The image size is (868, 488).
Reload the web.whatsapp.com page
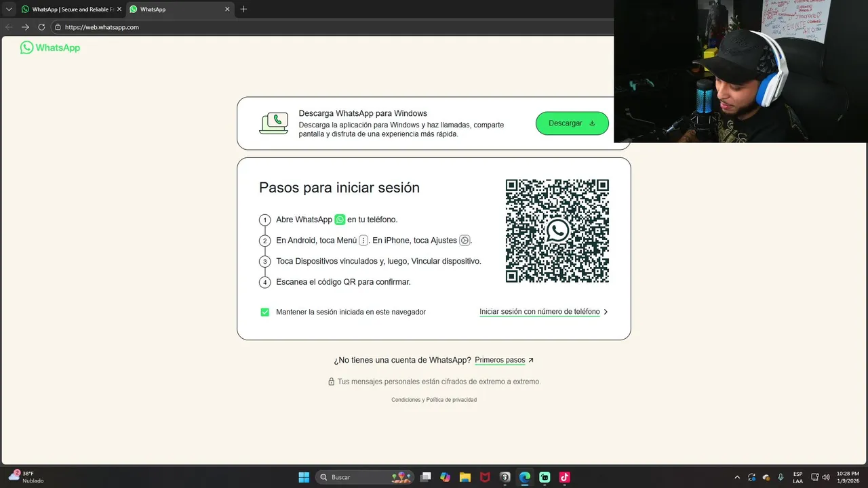(41, 27)
